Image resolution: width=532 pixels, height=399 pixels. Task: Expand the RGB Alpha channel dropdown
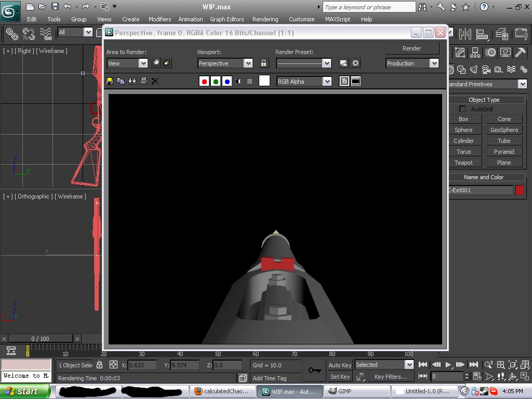pos(327,82)
